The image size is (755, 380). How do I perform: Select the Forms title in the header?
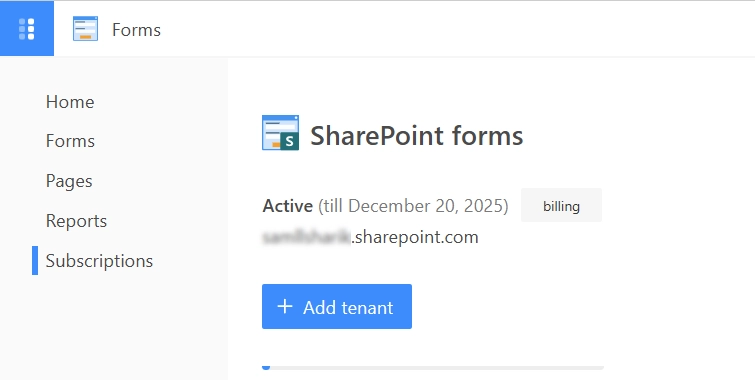(136, 30)
